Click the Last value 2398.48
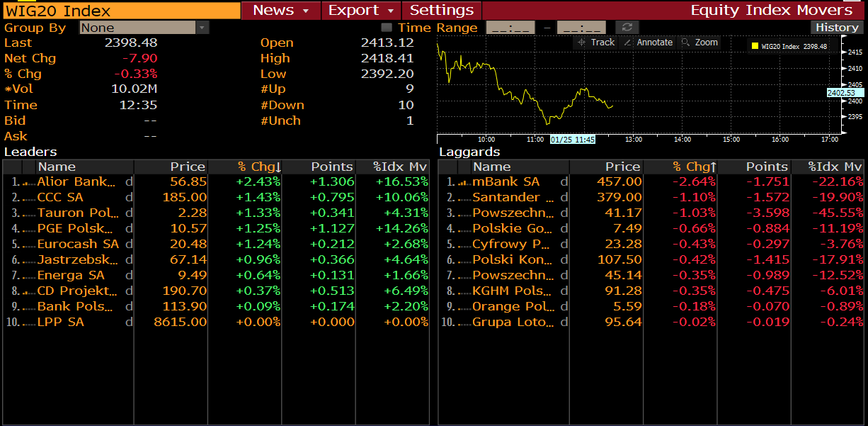The width and height of the screenshot is (868, 426). point(131,43)
